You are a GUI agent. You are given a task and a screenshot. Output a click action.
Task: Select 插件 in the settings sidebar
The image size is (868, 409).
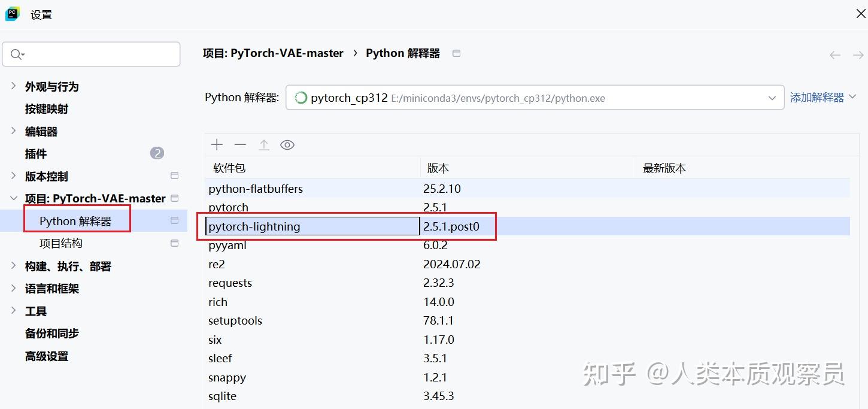[36, 154]
